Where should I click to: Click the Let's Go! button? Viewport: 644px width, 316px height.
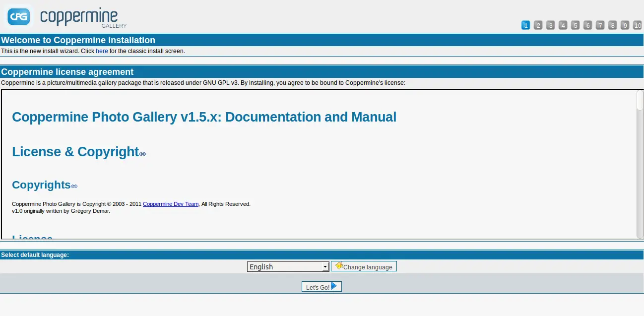click(x=322, y=287)
